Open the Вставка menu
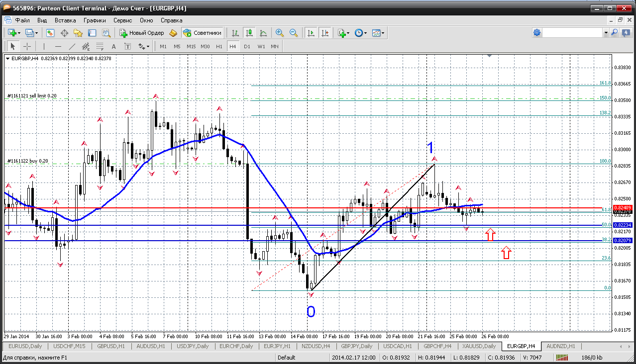 pos(65,20)
